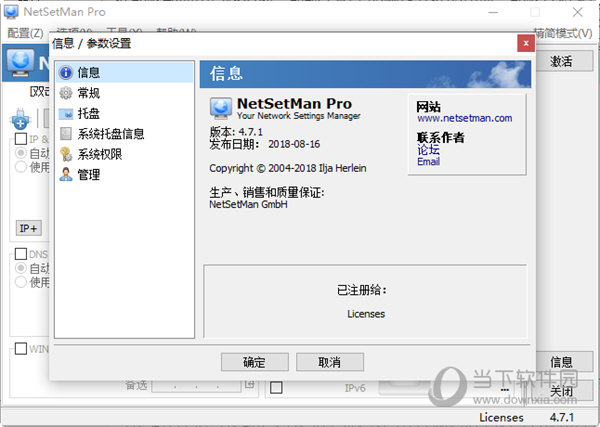Click the 系统权限 key icon

[x=66, y=154]
